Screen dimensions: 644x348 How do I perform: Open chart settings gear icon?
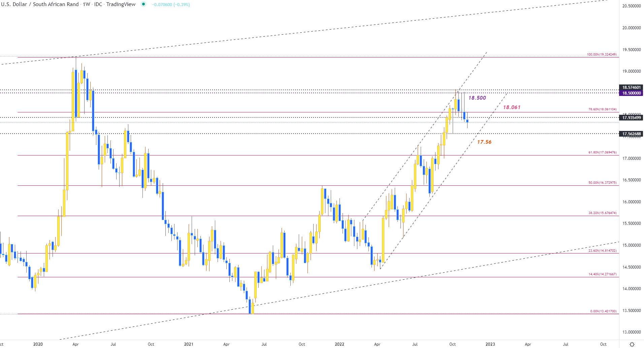pyautogui.click(x=632, y=344)
